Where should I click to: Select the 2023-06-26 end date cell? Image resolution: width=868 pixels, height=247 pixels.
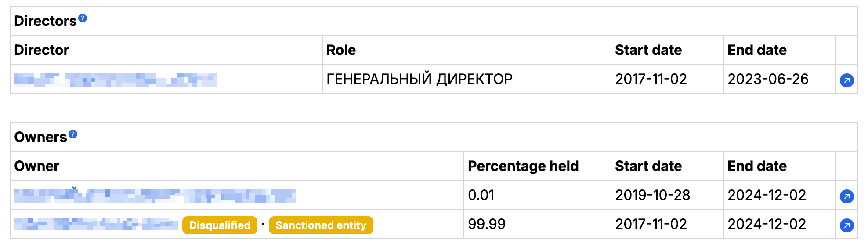point(779,79)
